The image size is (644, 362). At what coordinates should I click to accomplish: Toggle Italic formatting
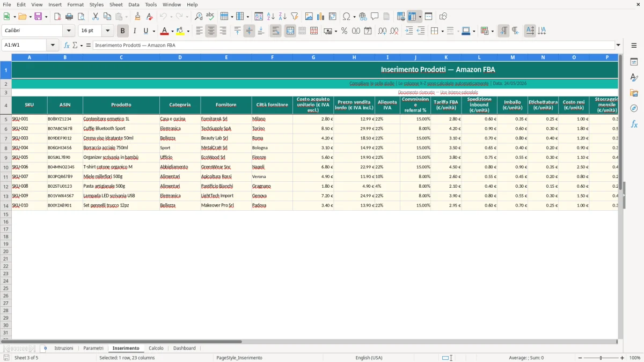pos(134,31)
